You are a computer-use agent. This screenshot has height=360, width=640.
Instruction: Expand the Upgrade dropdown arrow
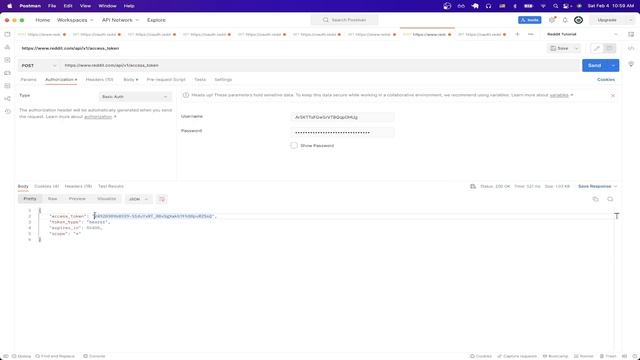(630, 20)
